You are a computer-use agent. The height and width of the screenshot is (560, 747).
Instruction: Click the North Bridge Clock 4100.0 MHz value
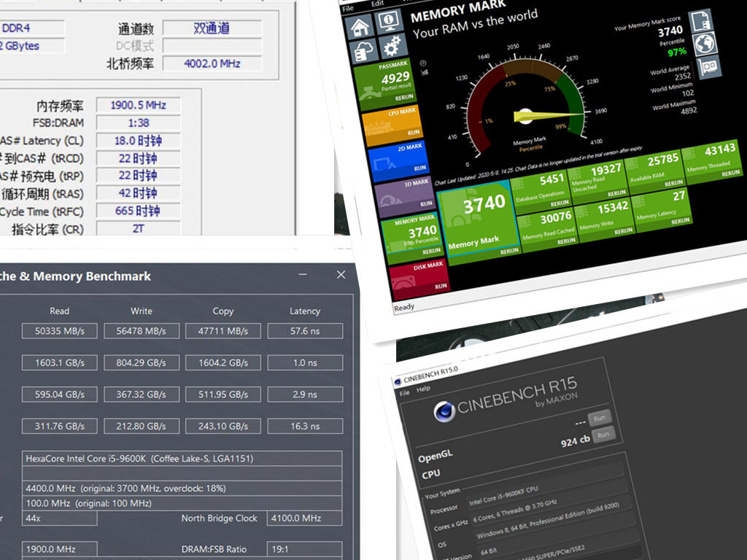click(305, 518)
